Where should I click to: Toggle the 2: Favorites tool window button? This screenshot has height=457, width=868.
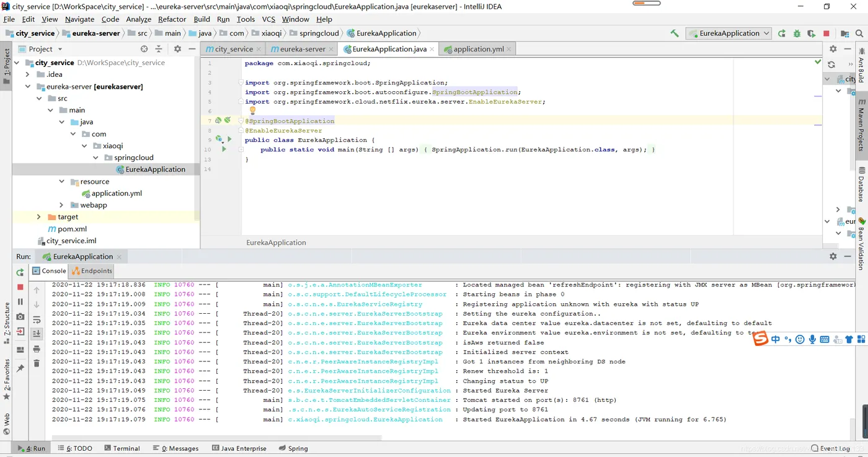coord(7,379)
